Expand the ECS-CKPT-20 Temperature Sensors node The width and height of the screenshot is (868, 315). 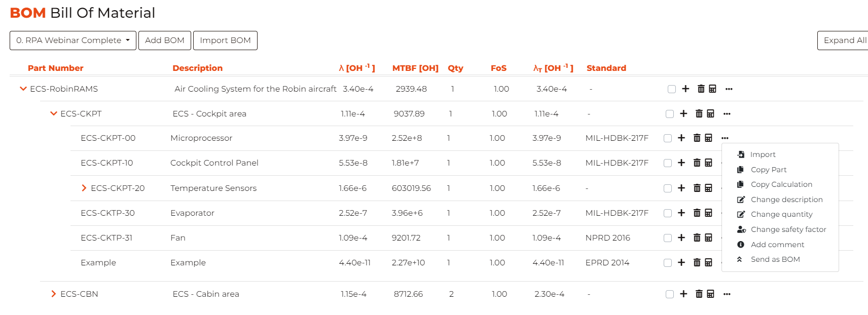[84, 188]
